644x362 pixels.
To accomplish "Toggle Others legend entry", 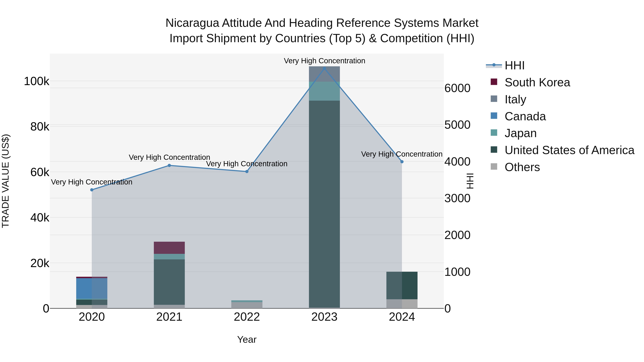I will (x=515, y=167).
